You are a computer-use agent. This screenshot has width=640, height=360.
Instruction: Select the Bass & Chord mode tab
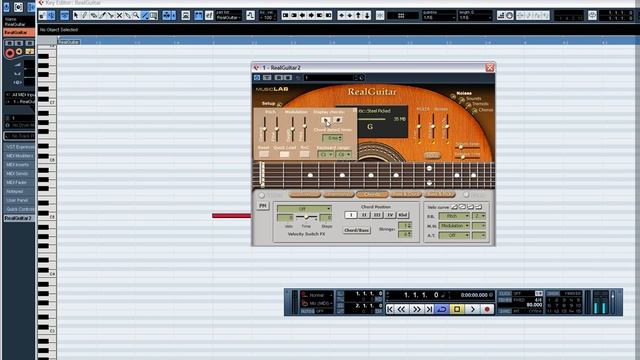[x=406, y=194]
